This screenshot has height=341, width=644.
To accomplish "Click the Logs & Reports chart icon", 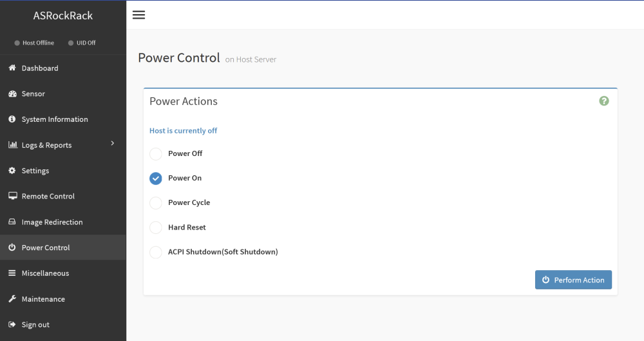I will tap(13, 145).
